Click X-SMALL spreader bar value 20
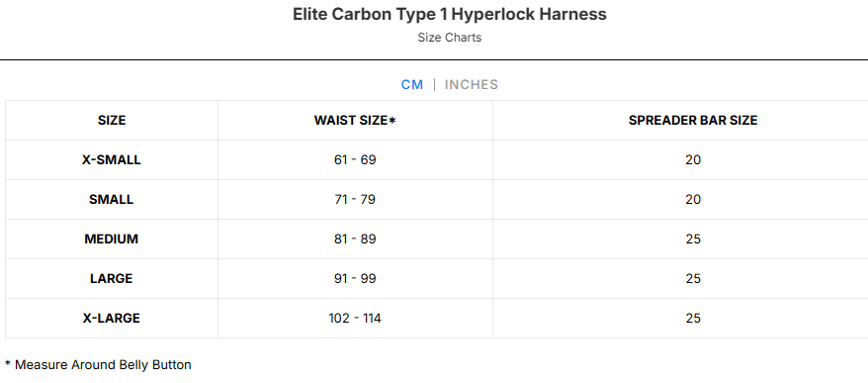Image resolution: width=868 pixels, height=383 pixels. pos(693,160)
